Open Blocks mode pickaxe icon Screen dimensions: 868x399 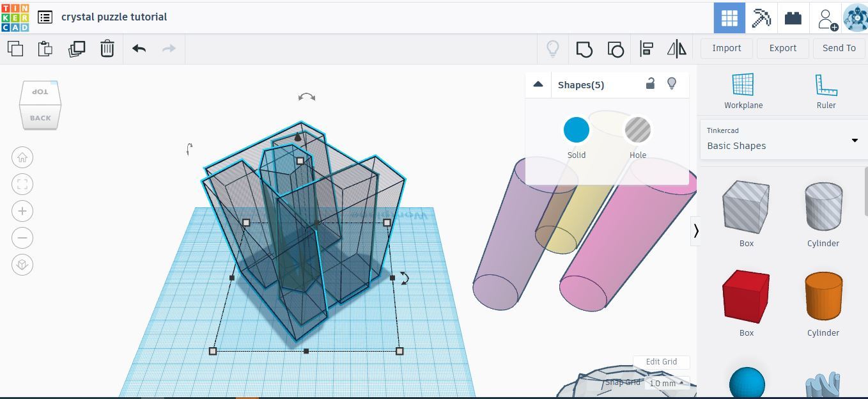coord(761,18)
